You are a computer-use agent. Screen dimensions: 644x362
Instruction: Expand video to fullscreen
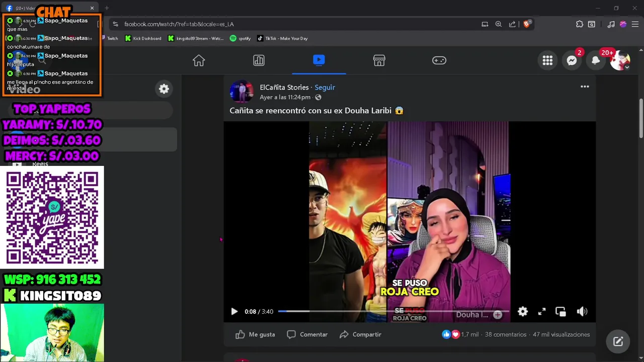pos(542,312)
